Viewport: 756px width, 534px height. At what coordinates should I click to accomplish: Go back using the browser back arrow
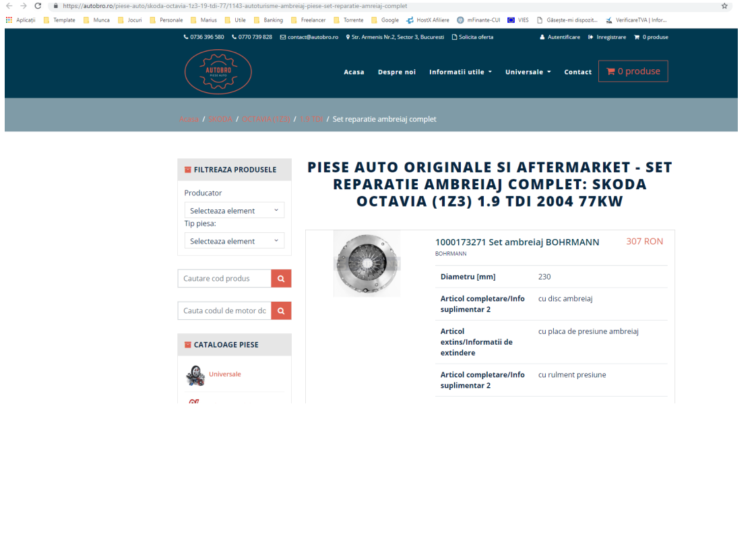coord(9,6)
